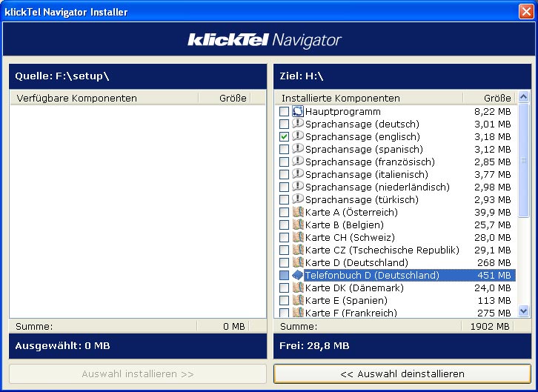Click the Karte CH (Schweiz) map icon
538x392 pixels.
pyautogui.click(x=298, y=237)
